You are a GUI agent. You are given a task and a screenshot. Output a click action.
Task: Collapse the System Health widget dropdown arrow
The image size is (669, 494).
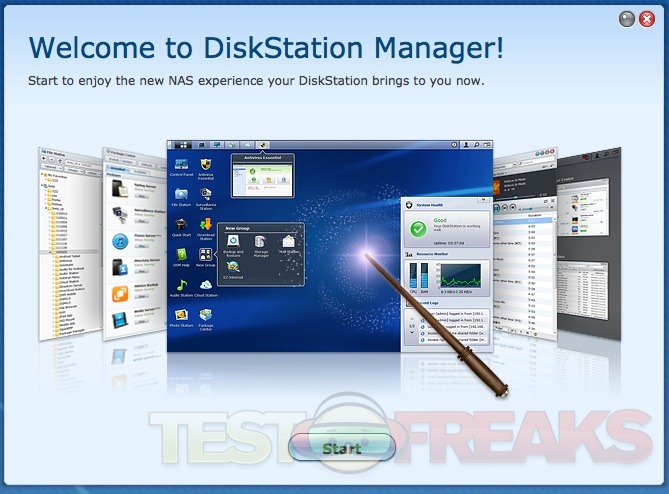click(x=484, y=200)
